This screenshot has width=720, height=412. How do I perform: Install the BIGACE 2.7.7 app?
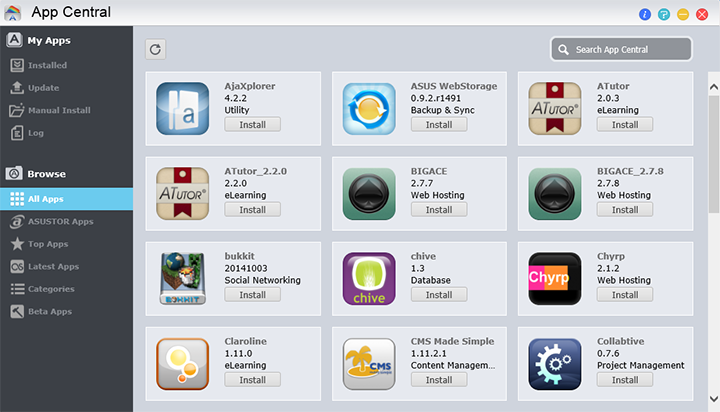tap(439, 209)
